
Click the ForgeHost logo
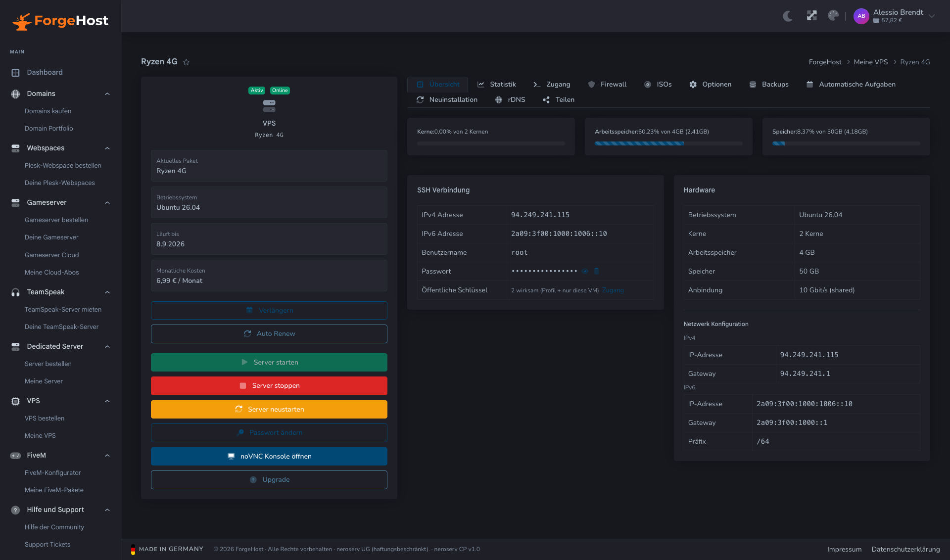point(60,21)
